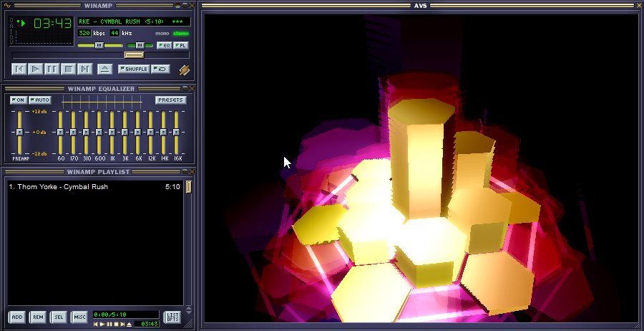Click the 60 Hz band slider handle
Screen dimensions: 644x331
60,133
